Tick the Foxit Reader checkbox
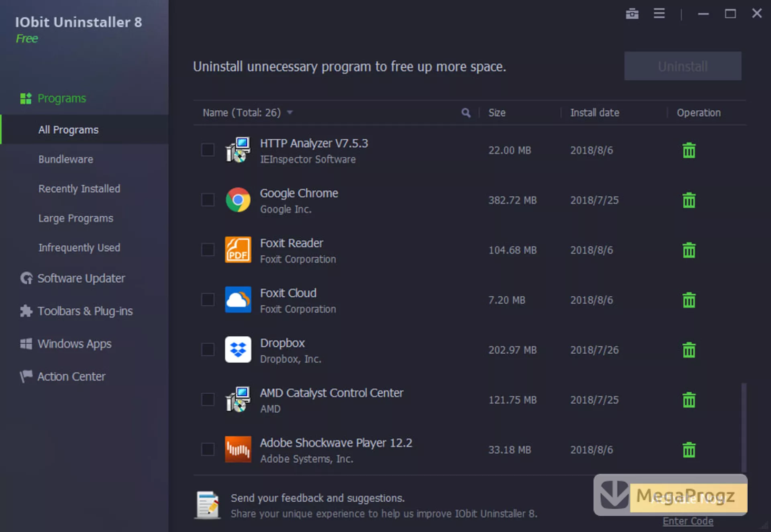The image size is (771, 532). pos(208,250)
